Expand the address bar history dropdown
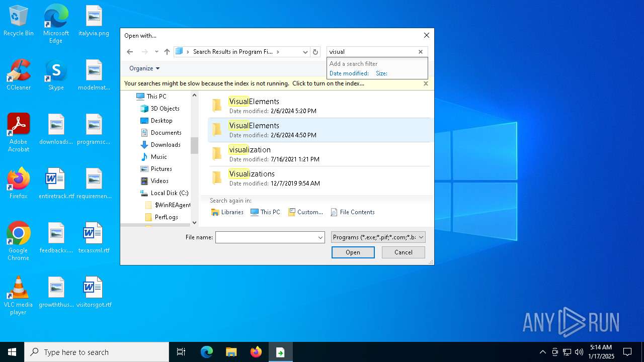644x362 pixels. [305, 52]
